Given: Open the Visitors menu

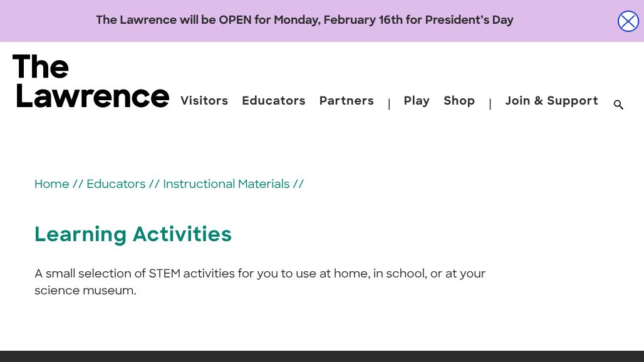Looking at the screenshot, I should coord(204,101).
